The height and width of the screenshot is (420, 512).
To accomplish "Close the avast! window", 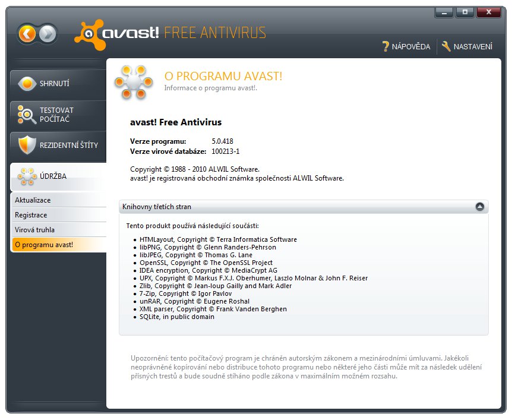I will click(489, 12).
